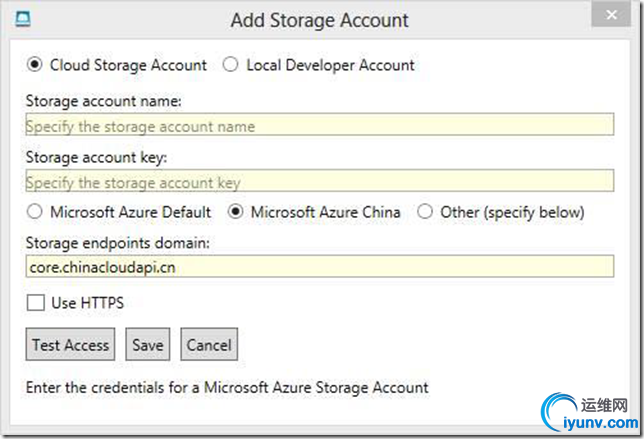The image size is (644, 439).
Task: Enable the Use HTTPS checkbox
Action: pos(35,302)
